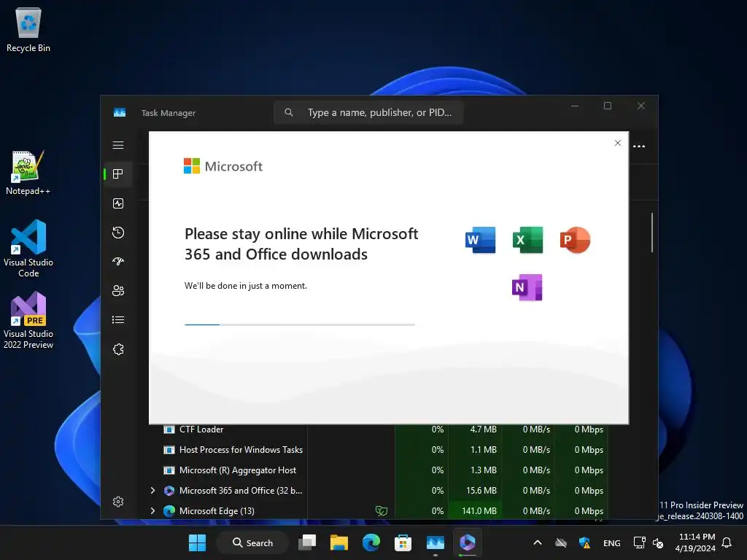Click the Microsoft logo in the dialog

223,166
